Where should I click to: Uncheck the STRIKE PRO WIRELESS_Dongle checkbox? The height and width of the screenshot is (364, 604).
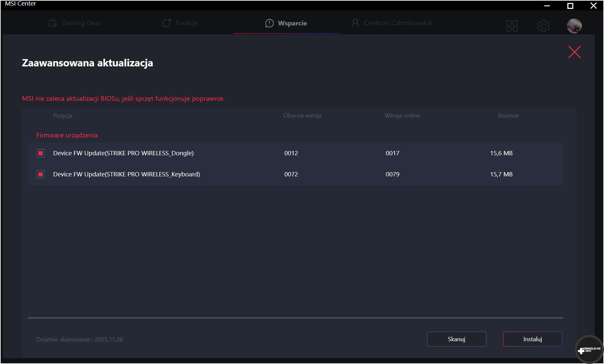tap(41, 153)
